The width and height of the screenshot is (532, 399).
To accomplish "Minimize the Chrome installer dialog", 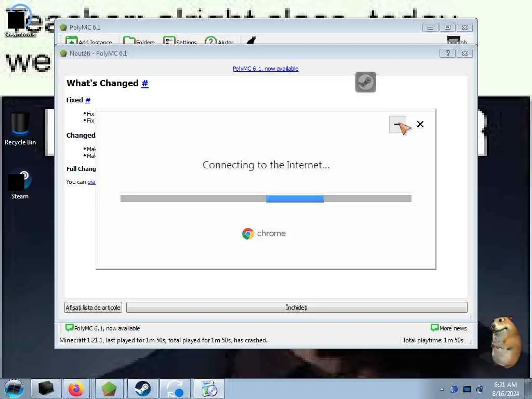I will (x=397, y=124).
